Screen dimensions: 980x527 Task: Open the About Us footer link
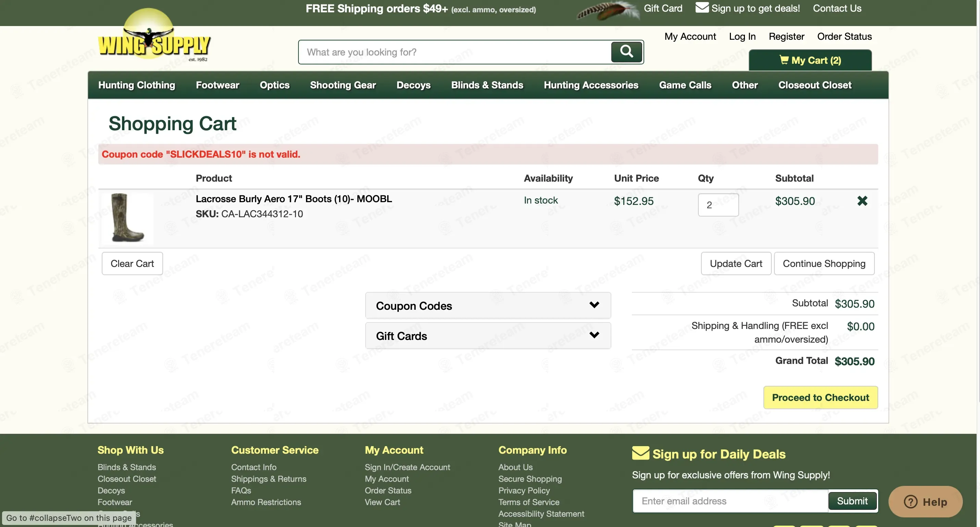point(515,467)
